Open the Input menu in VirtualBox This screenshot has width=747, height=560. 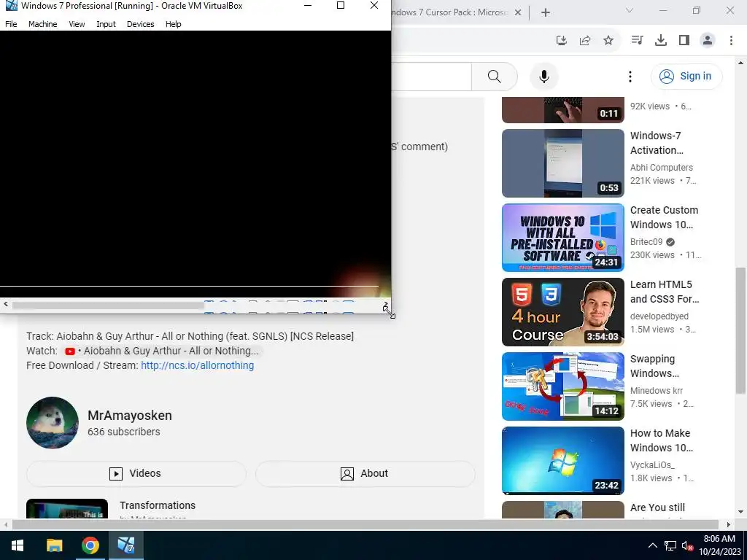tap(106, 24)
